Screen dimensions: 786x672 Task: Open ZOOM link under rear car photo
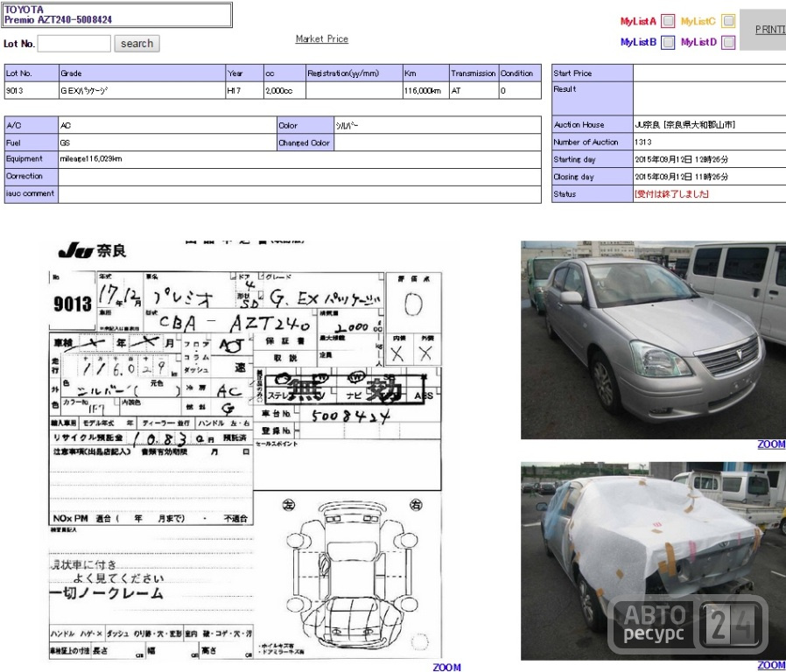pyautogui.click(x=771, y=665)
